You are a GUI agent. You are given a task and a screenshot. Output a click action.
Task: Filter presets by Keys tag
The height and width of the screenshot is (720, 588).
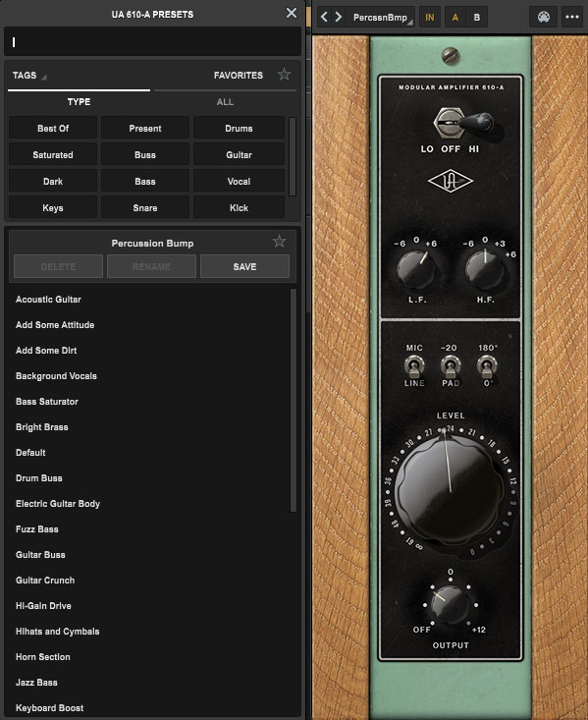click(x=53, y=208)
